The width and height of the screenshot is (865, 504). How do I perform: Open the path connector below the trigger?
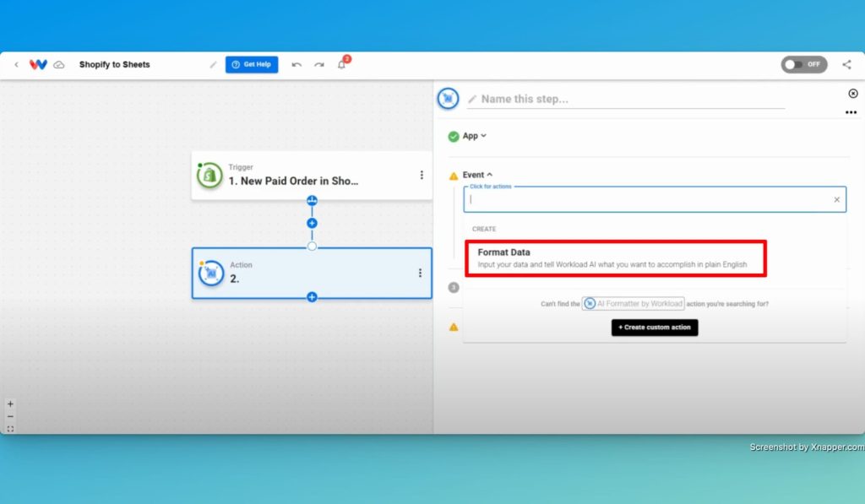[312, 200]
